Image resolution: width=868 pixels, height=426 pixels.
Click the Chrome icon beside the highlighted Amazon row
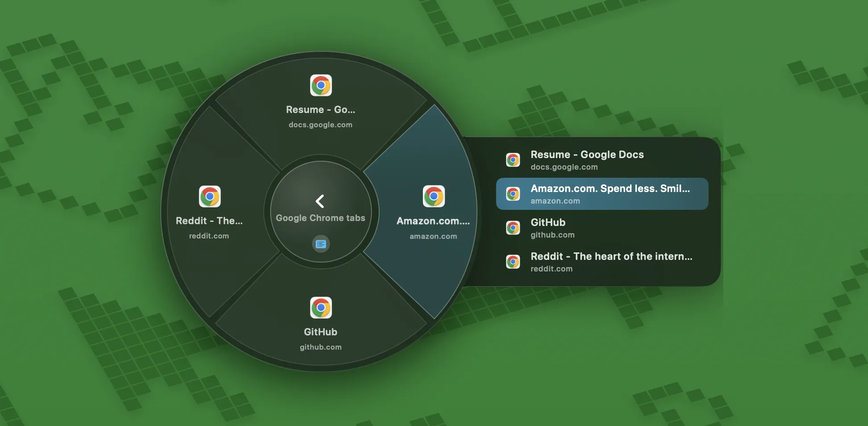coord(513,194)
